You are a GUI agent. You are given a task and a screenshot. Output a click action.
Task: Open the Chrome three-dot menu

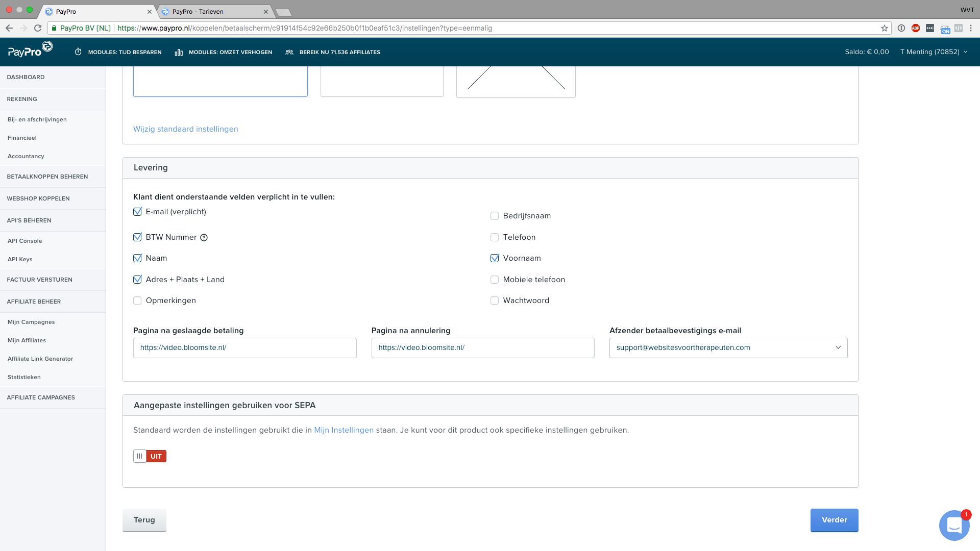(971, 28)
